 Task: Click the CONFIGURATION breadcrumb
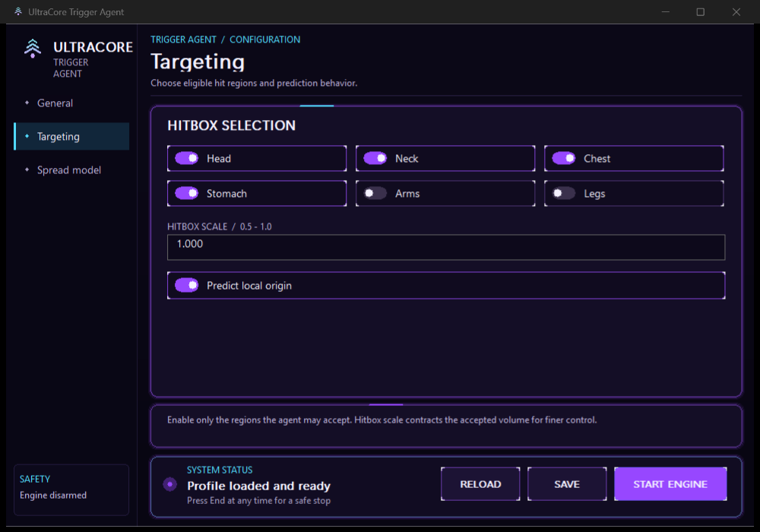tap(264, 40)
